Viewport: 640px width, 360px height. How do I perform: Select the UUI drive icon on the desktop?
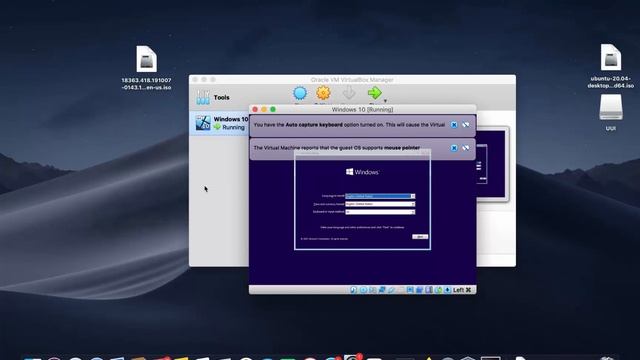coord(611,113)
